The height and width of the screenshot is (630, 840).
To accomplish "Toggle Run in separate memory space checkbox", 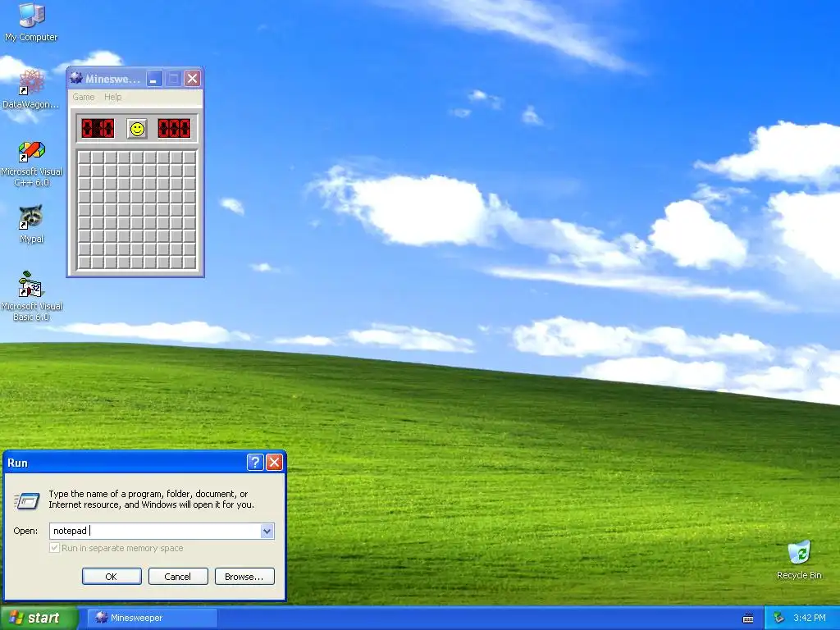I will [54, 548].
